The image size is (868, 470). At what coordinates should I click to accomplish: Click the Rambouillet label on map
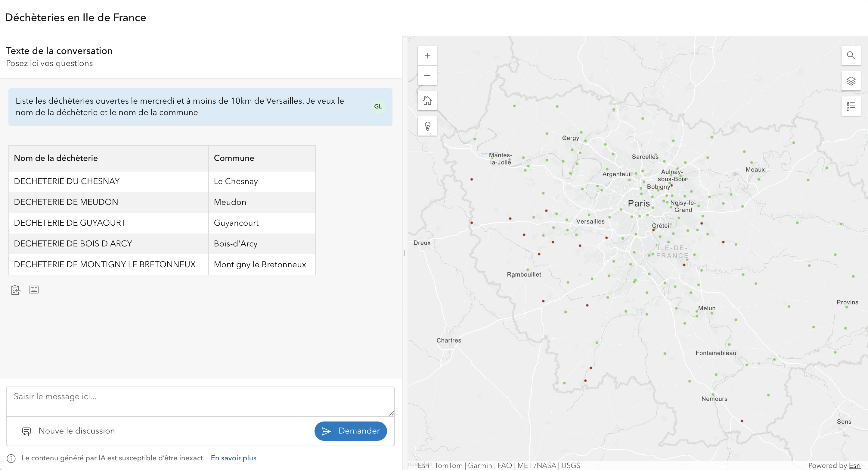coord(524,275)
